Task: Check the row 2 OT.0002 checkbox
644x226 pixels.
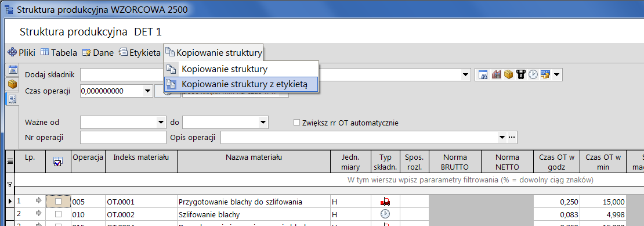Action: click(59, 214)
